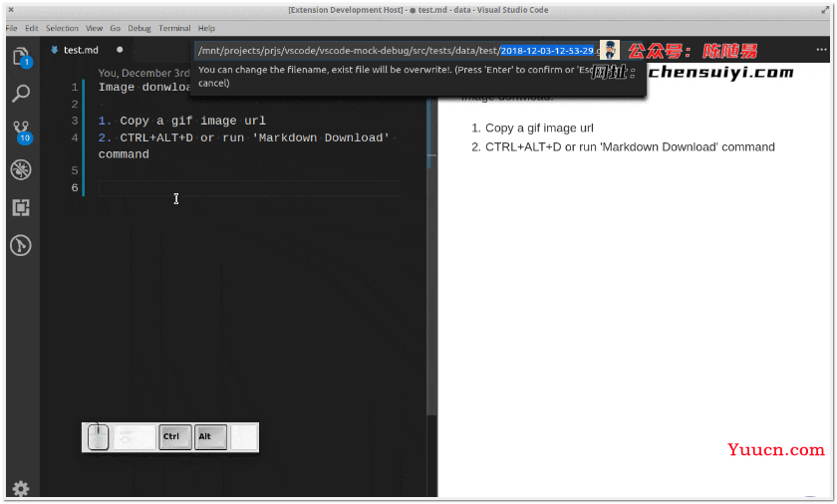
Task: Click the maximize window icon in title bar
Action: point(825,10)
